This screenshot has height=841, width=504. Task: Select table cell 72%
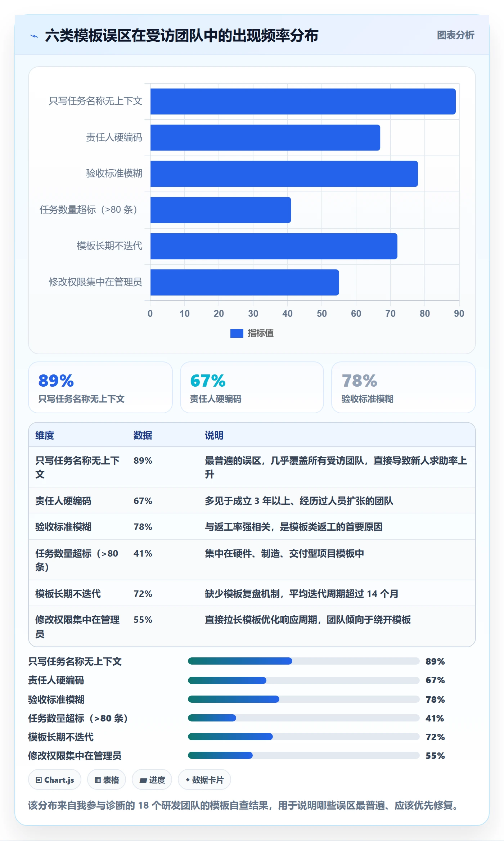coord(143,594)
